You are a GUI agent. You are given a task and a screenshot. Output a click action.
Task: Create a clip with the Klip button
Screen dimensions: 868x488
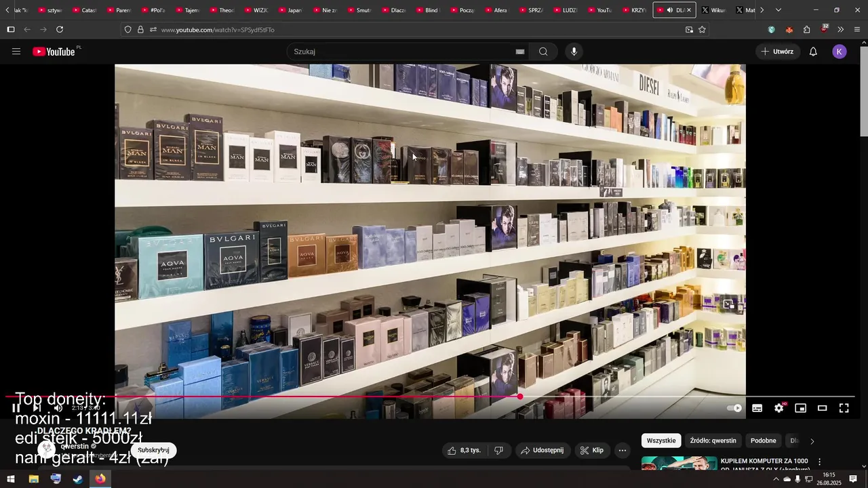pos(592,450)
